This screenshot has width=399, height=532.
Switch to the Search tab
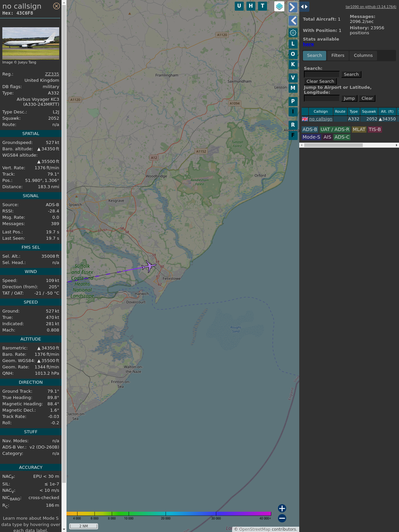coord(315,56)
